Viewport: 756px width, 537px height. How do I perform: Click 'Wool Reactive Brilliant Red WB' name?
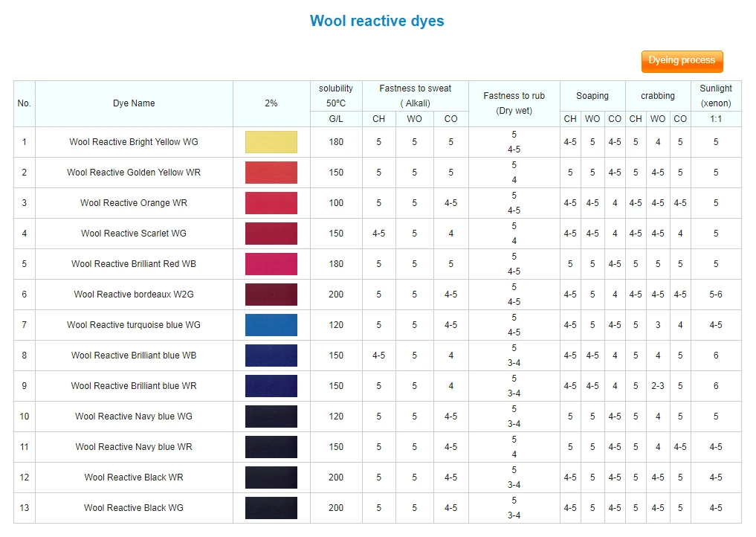[x=134, y=264]
